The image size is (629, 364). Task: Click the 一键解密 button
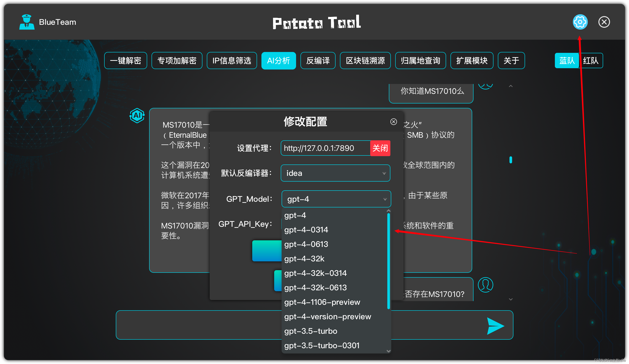(x=125, y=61)
